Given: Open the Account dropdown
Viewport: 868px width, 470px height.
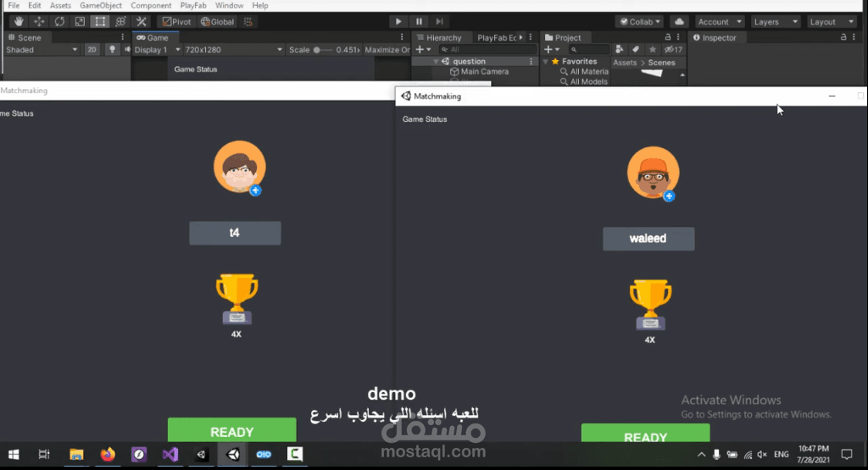Looking at the screenshot, I should point(719,21).
